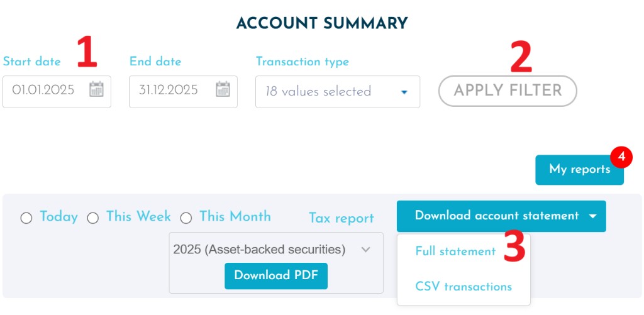The width and height of the screenshot is (644, 315).
Task: Click the This Month label text
Action: tap(235, 217)
